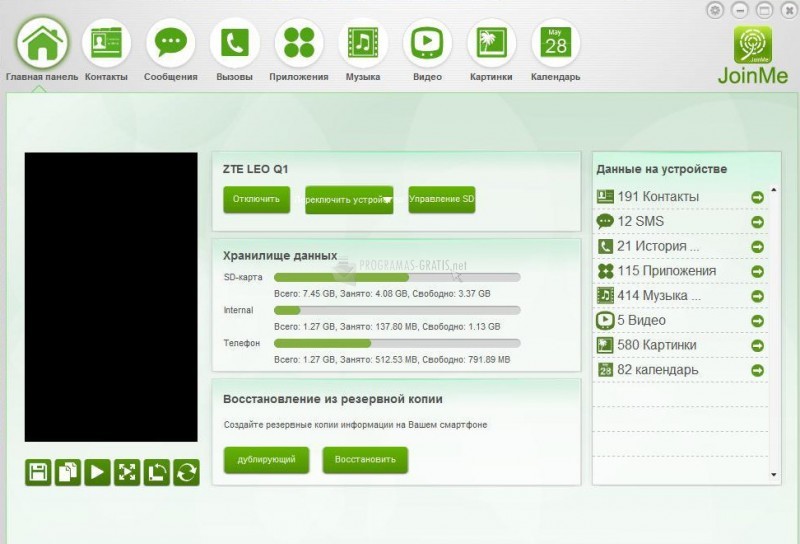Click the black phone screen preview
800x544 pixels.
coord(111,297)
